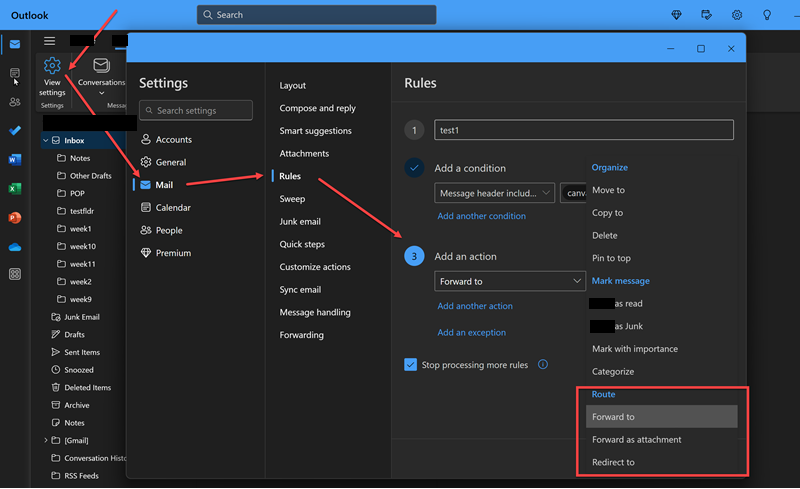
Task: Click the Tips lightbulb icon
Action: (767, 15)
